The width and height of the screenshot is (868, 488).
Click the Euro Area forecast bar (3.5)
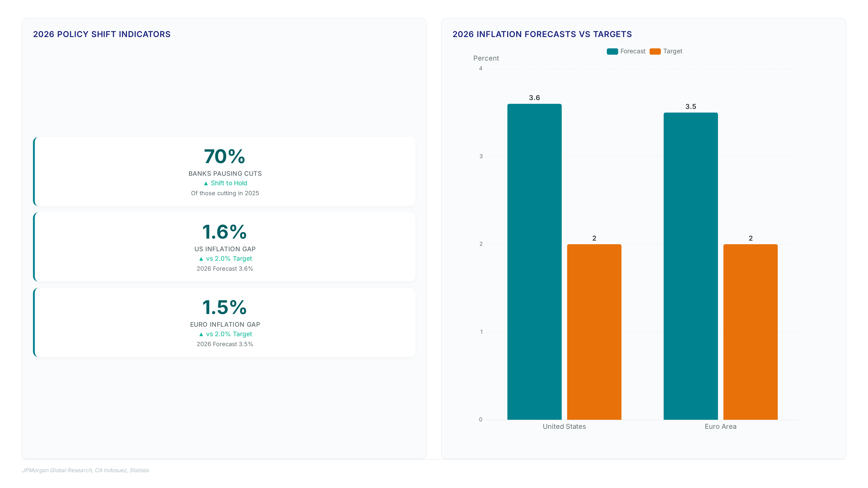click(x=691, y=266)
